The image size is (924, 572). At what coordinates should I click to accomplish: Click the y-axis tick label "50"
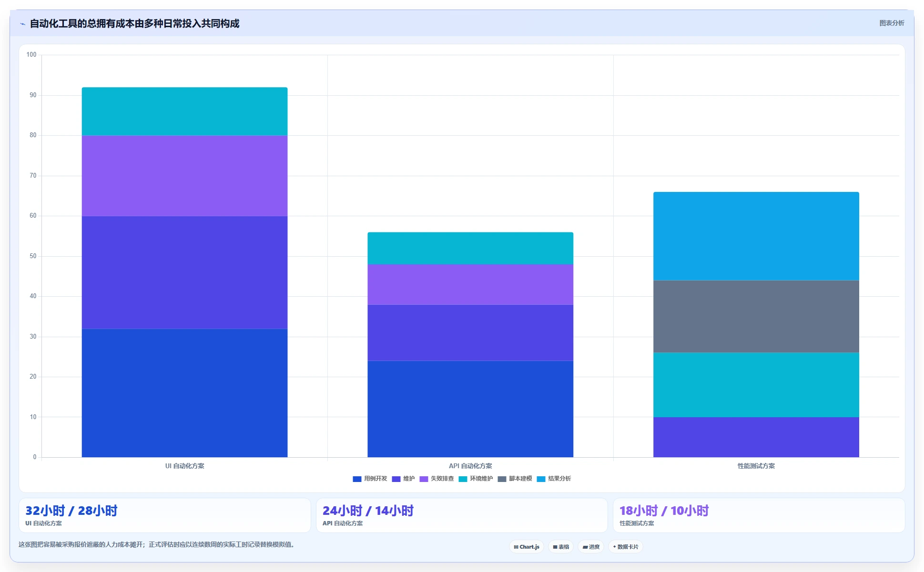click(33, 256)
